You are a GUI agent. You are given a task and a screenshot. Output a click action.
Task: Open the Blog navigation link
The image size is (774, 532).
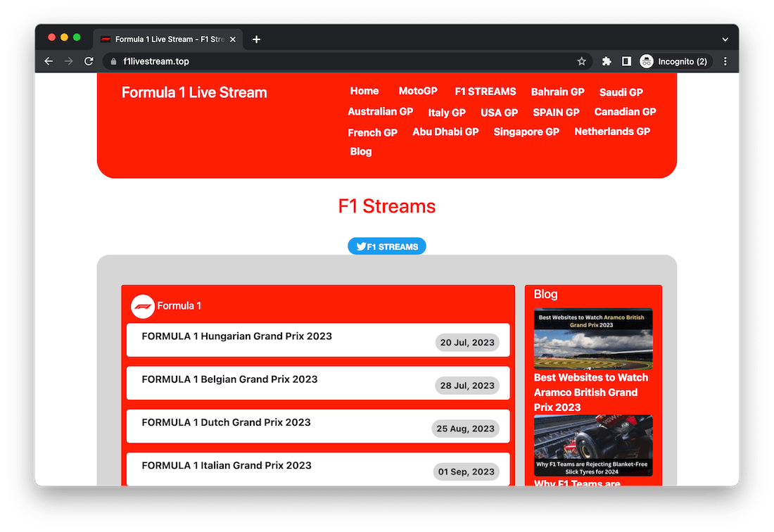[x=361, y=151]
